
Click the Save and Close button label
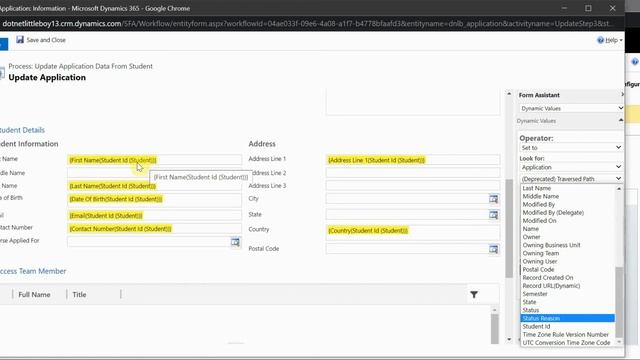(x=46, y=40)
